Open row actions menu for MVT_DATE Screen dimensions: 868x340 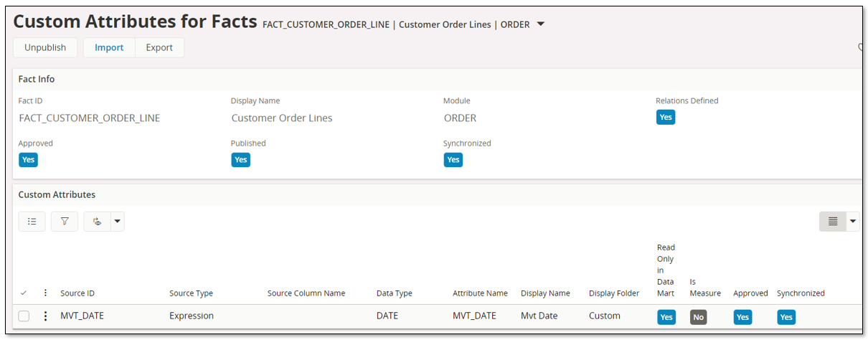click(x=45, y=316)
